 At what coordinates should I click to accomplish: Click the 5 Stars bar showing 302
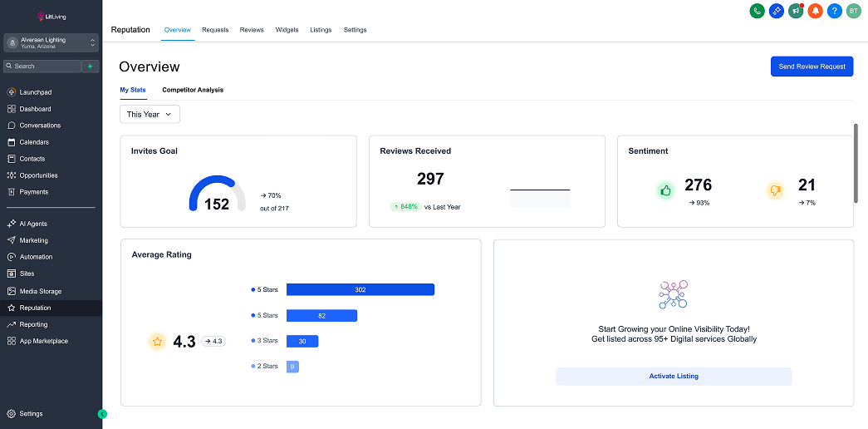(x=360, y=289)
